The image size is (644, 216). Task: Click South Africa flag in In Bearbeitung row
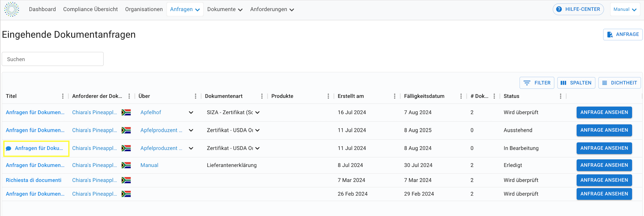click(126, 148)
